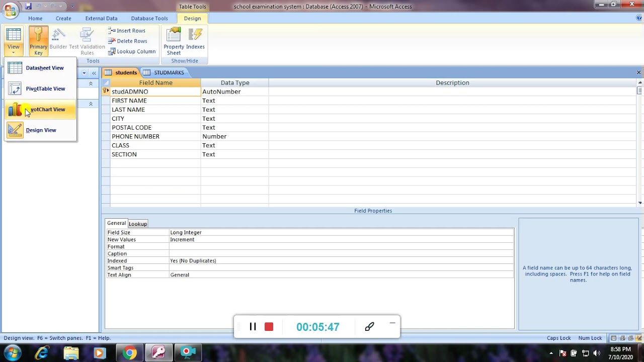Image resolution: width=644 pixels, height=362 pixels.
Task: Open navigation pane category dropdown
Action: 84,73
